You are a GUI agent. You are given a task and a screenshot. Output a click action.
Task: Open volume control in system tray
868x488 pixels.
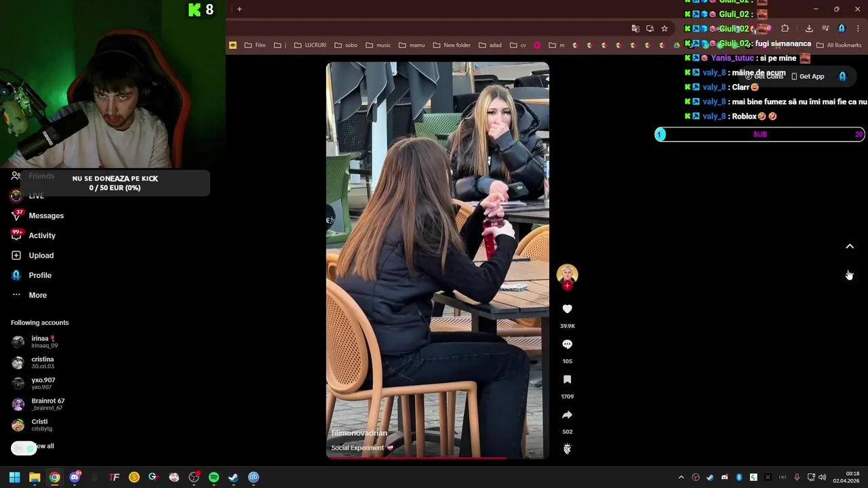822,477
